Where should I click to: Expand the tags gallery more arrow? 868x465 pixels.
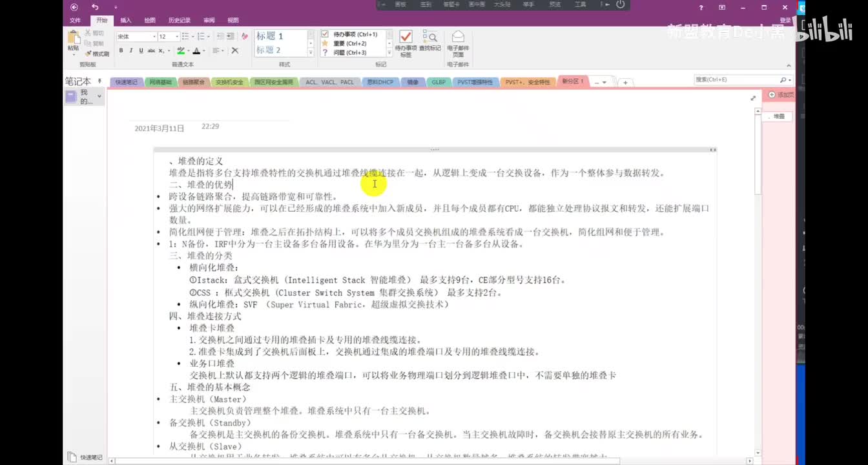pyautogui.click(x=389, y=54)
